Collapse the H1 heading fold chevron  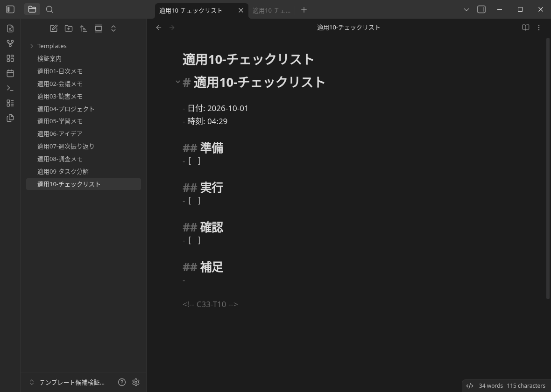point(178,82)
